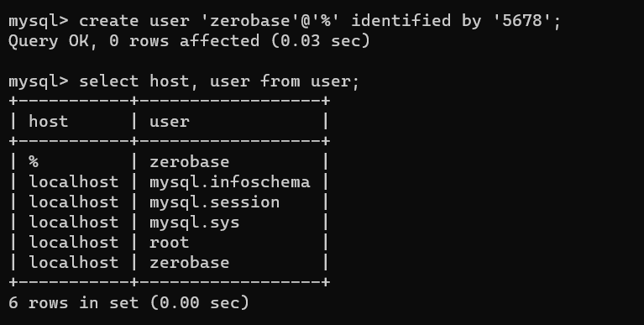Click the 'user' column header
This screenshot has height=325, width=644.
coord(170,122)
